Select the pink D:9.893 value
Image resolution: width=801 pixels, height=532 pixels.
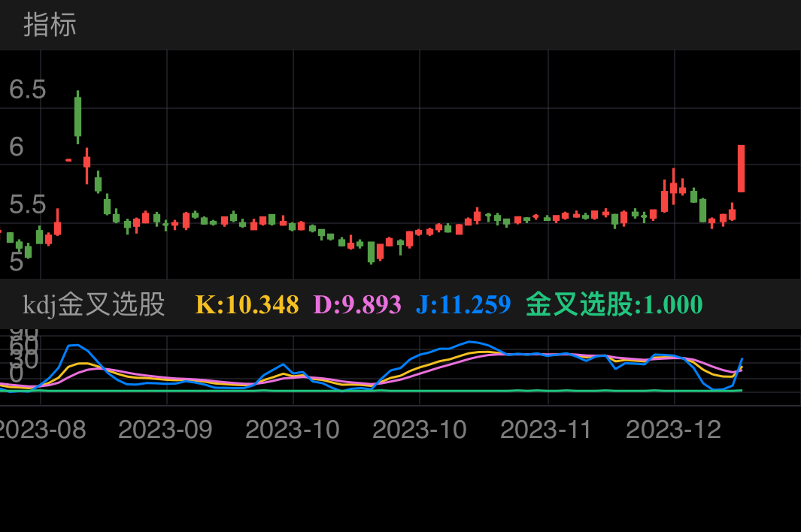357,304
